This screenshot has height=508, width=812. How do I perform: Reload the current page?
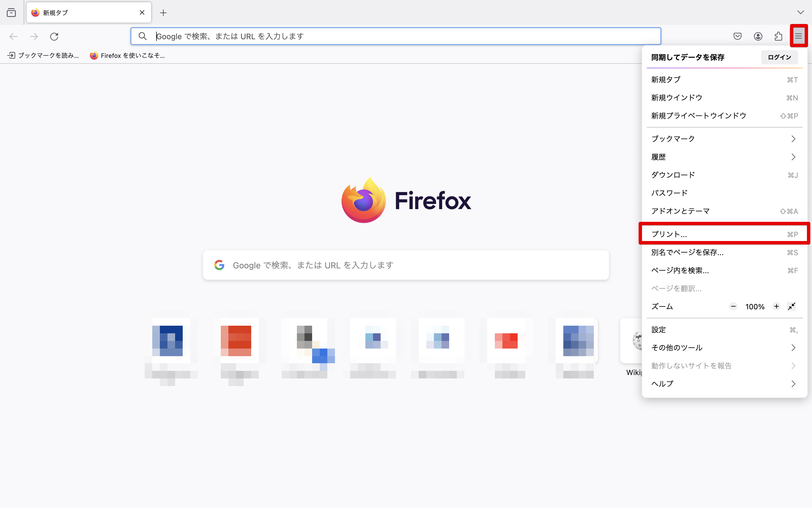coord(54,36)
